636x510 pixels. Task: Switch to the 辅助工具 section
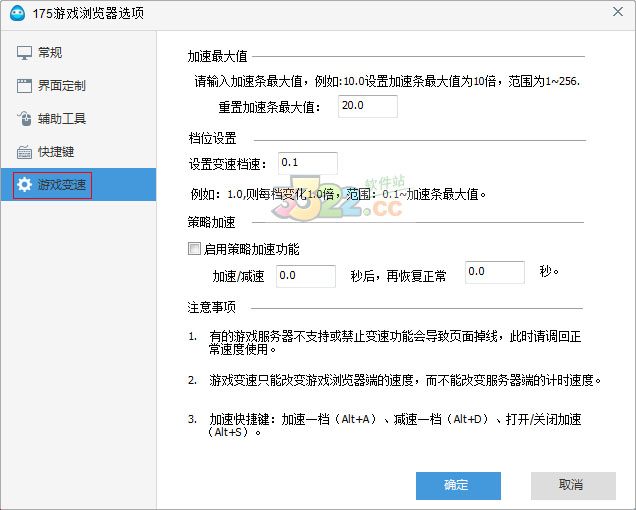78,118
